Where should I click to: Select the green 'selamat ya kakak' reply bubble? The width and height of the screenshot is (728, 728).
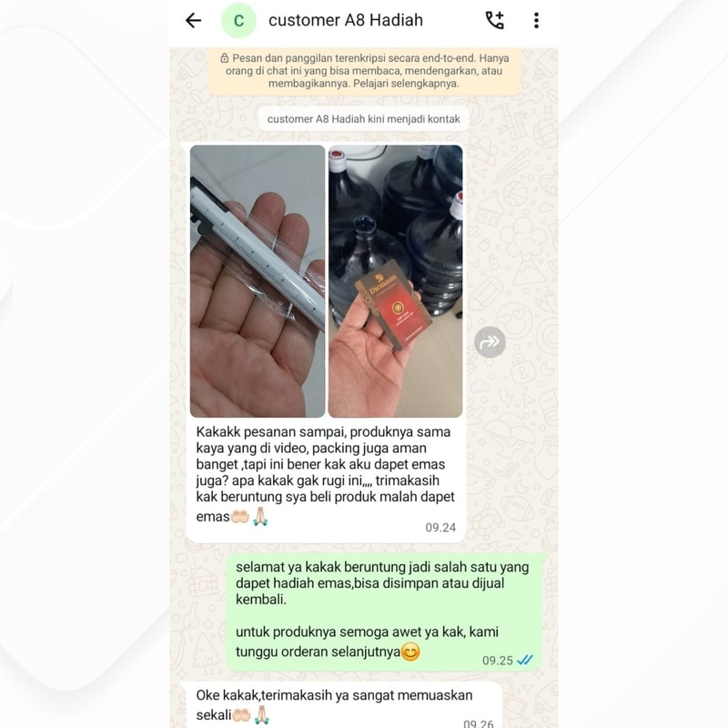point(384,612)
